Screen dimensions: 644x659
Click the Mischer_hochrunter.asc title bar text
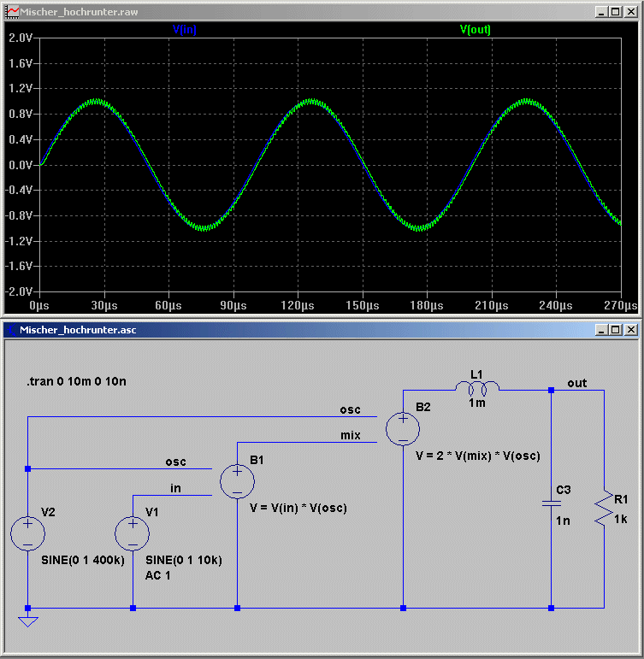[78, 330]
